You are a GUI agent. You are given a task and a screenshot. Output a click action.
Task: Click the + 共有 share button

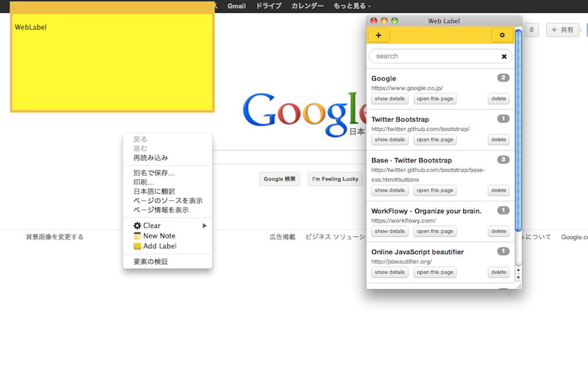point(563,30)
